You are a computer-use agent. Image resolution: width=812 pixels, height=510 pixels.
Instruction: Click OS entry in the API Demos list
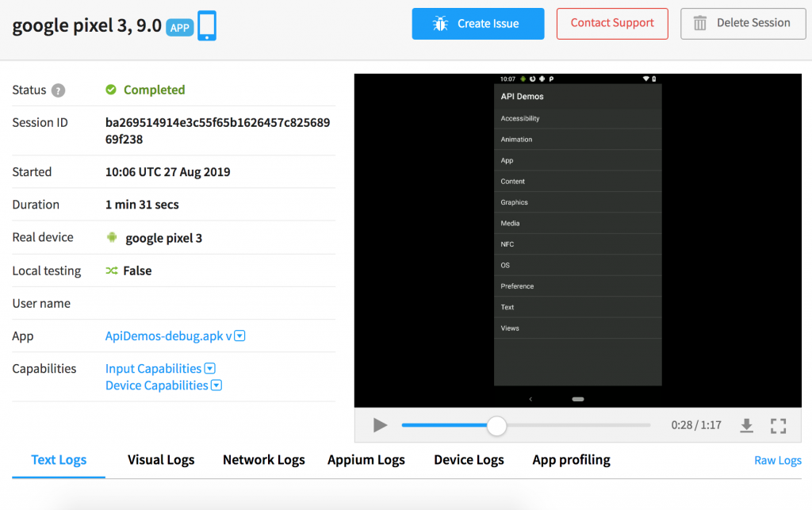click(578, 265)
